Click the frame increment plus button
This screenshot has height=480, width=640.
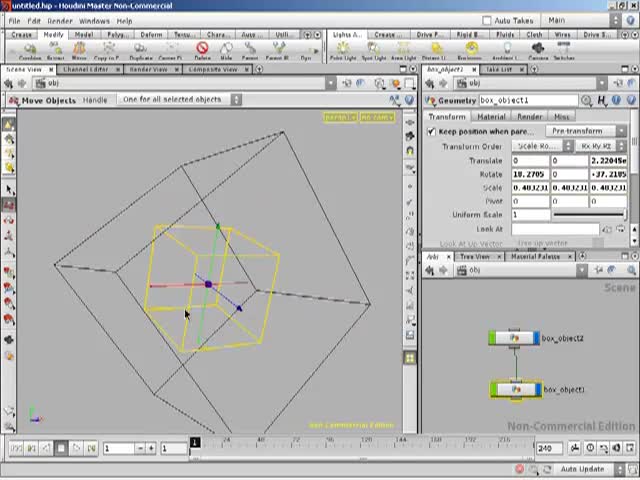[x=151, y=448]
